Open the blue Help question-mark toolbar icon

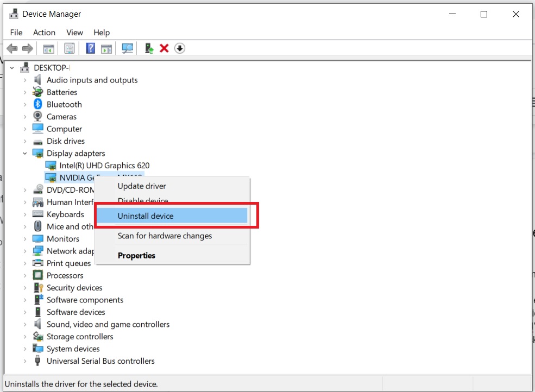pyautogui.click(x=90, y=48)
